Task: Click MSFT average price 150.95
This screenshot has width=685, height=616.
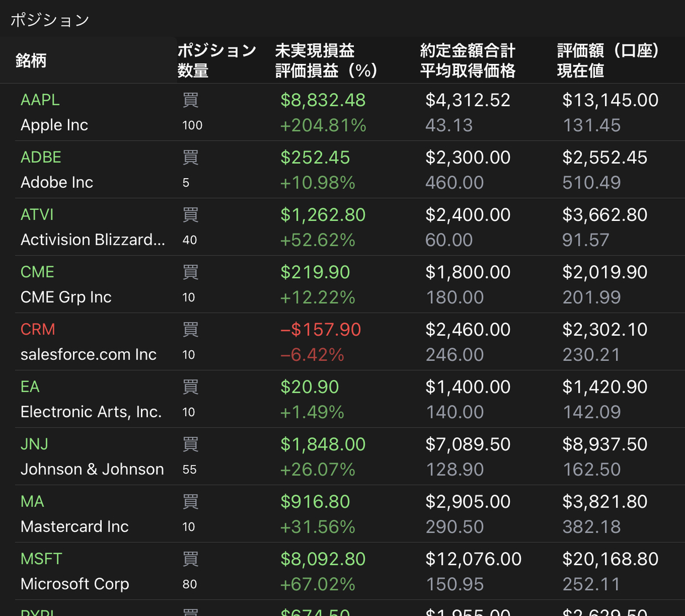Action: 455,584
